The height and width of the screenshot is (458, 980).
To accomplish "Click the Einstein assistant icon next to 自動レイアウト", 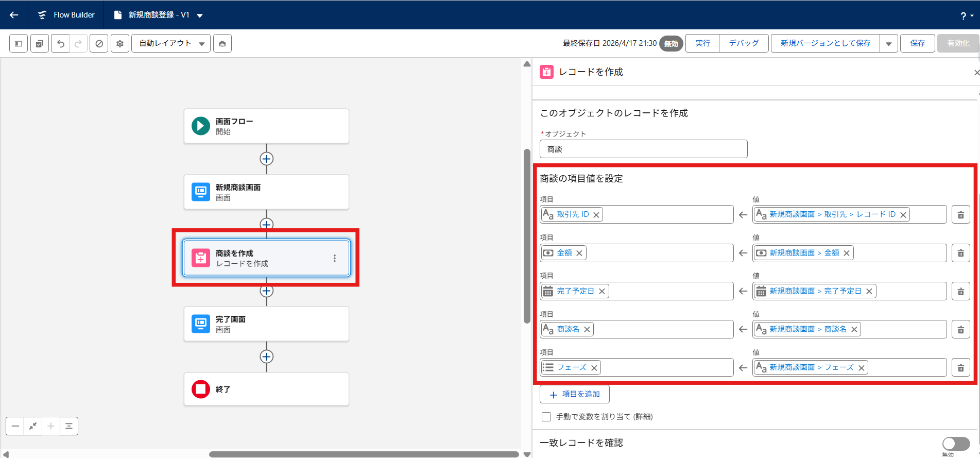I will [x=222, y=43].
